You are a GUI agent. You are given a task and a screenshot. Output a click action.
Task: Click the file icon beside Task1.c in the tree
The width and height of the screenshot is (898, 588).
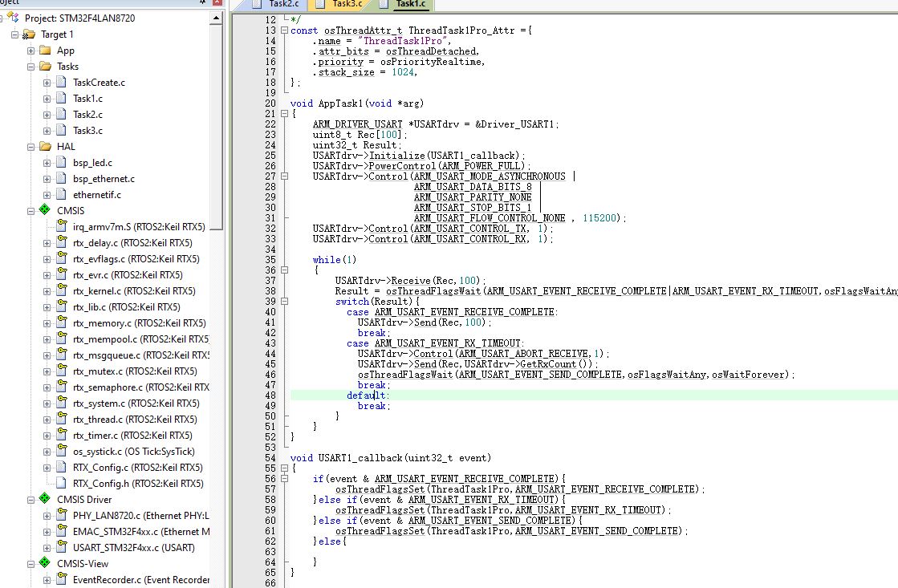pyautogui.click(x=61, y=99)
